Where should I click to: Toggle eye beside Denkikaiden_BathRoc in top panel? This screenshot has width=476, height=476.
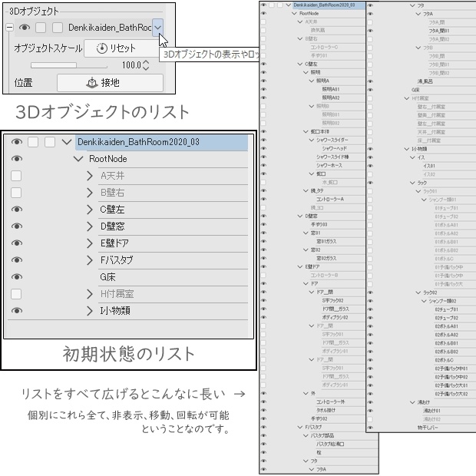coord(25,28)
